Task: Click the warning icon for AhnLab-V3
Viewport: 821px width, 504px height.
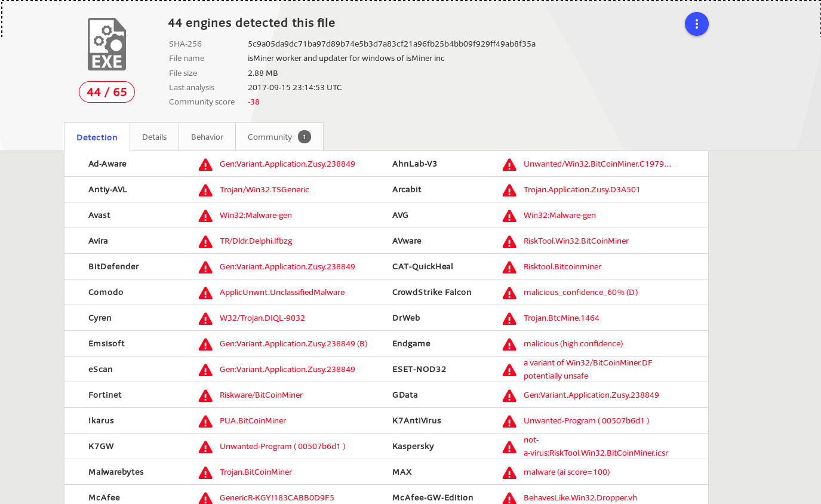Action: point(509,164)
